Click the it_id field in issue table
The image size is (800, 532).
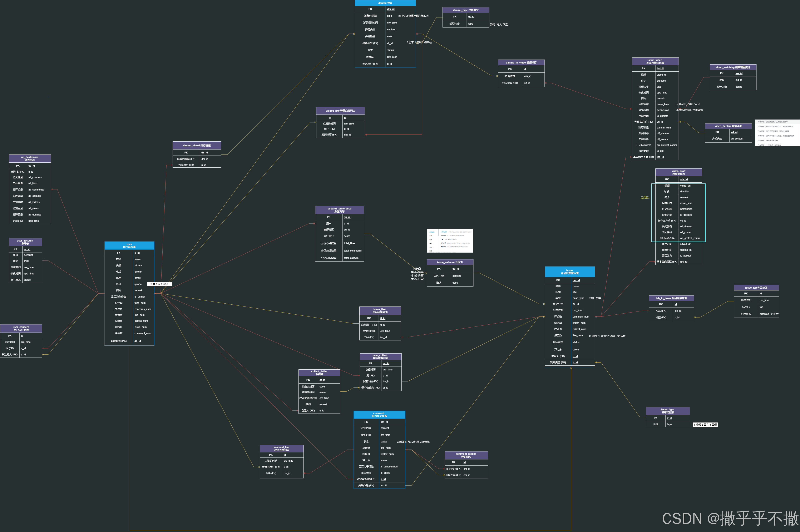coord(575,362)
